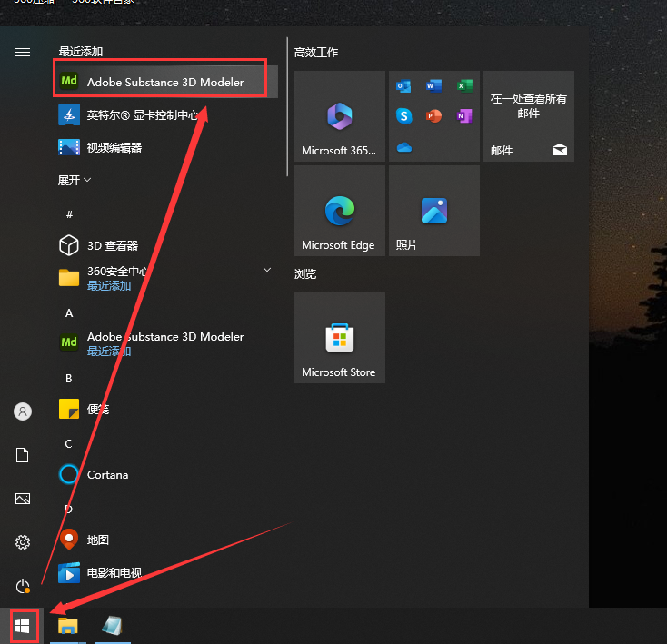Screen dimensions: 667x644
Task: Expand the recently added list with 展开
Action: 75,180
